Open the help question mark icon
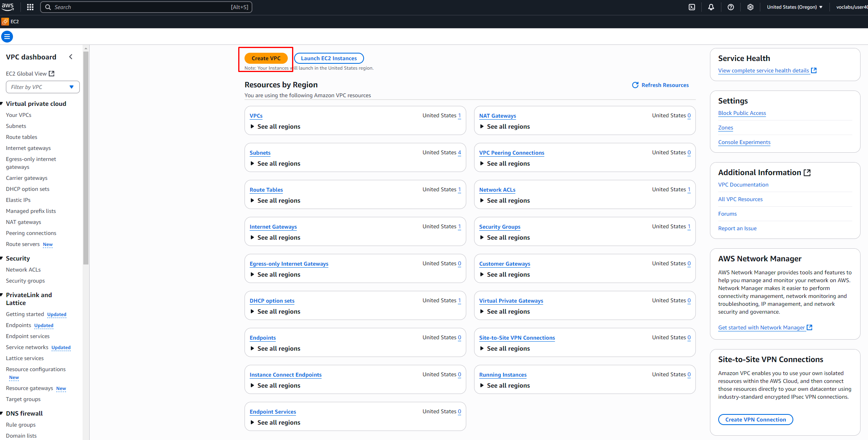This screenshot has height=440, width=868. coord(731,7)
